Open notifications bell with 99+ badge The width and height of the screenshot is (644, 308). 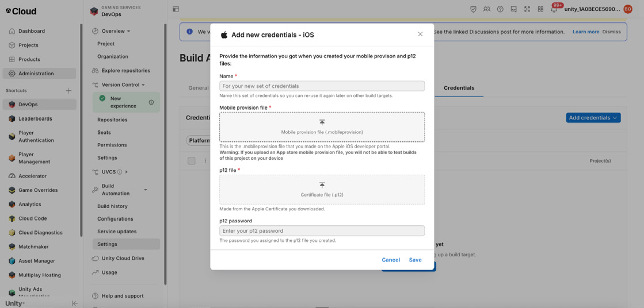point(555,8)
